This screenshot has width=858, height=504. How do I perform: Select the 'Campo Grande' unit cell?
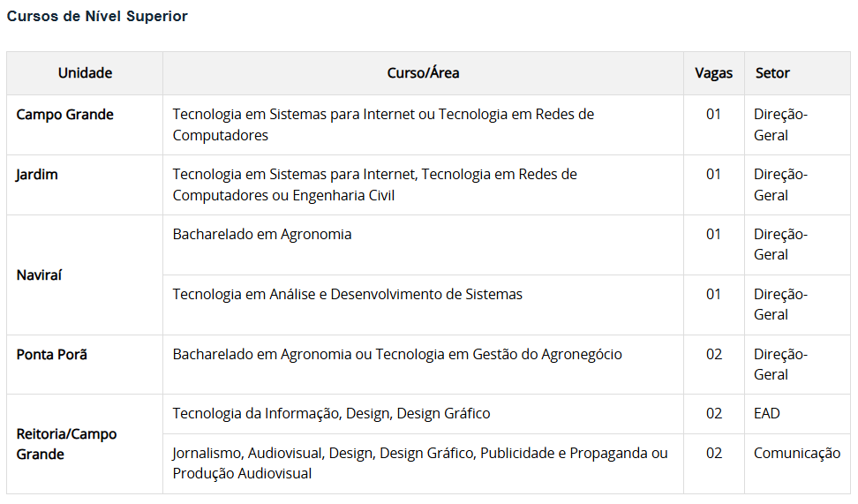(65, 115)
